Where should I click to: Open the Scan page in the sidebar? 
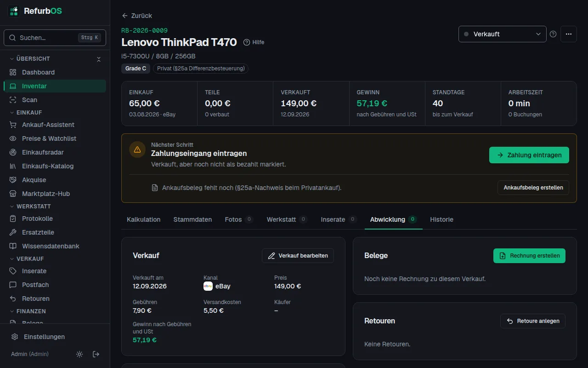coord(55,100)
